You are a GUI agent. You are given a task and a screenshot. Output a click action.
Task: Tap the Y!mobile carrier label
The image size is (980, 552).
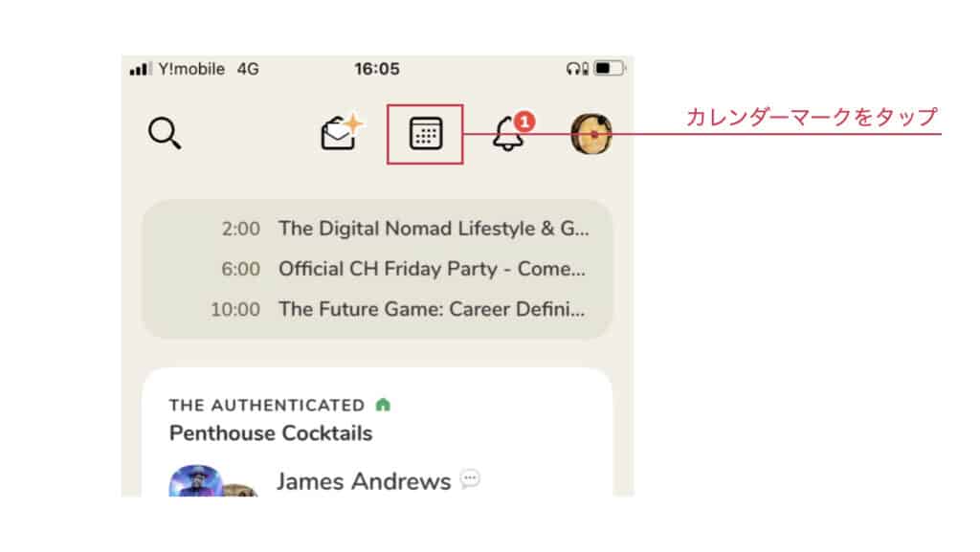(x=191, y=69)
